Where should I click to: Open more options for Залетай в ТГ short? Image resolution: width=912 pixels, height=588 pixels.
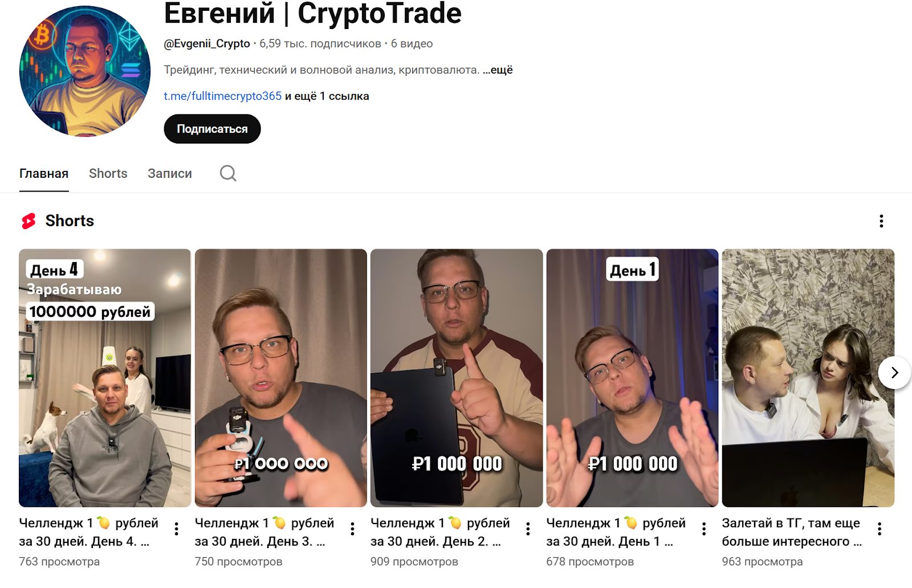[x=880, y=529]
